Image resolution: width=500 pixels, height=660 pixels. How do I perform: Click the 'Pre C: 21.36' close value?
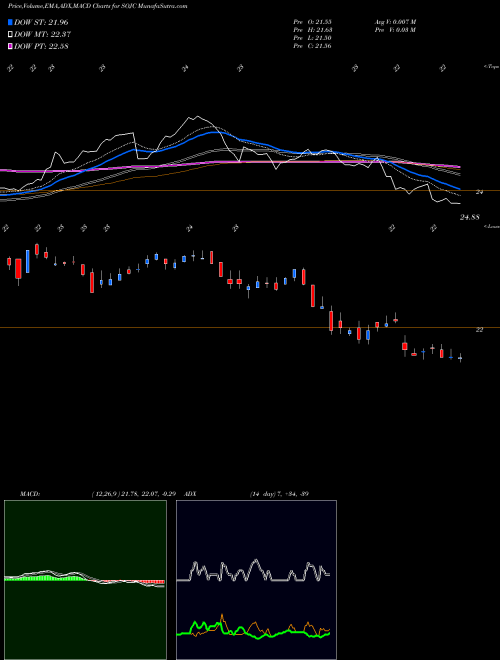click(313, 46)
